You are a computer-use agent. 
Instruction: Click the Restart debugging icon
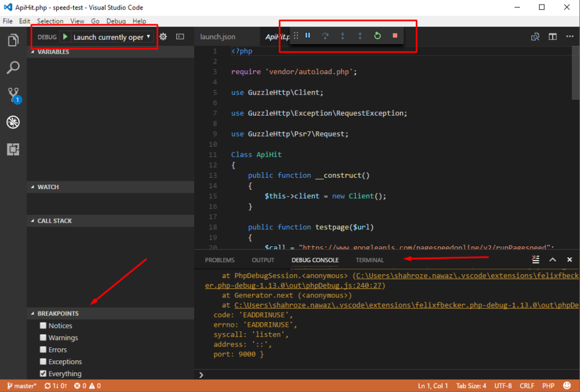377,36
